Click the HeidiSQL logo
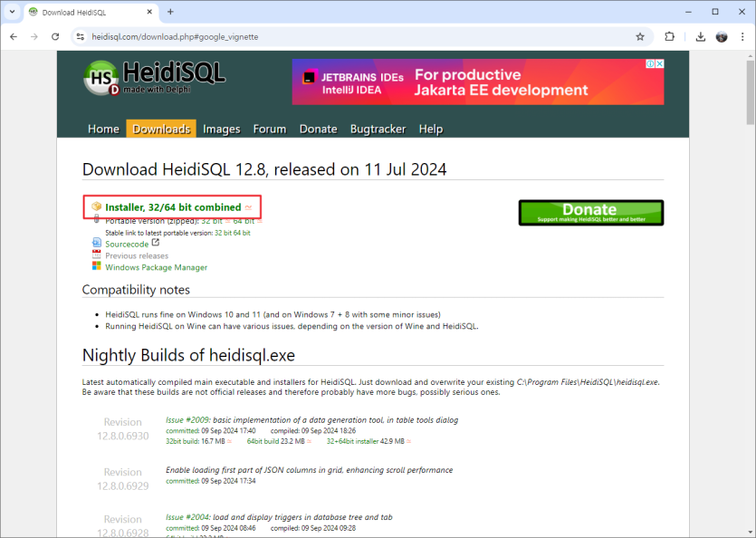This screenshot has height=538, width=756. 154,77
